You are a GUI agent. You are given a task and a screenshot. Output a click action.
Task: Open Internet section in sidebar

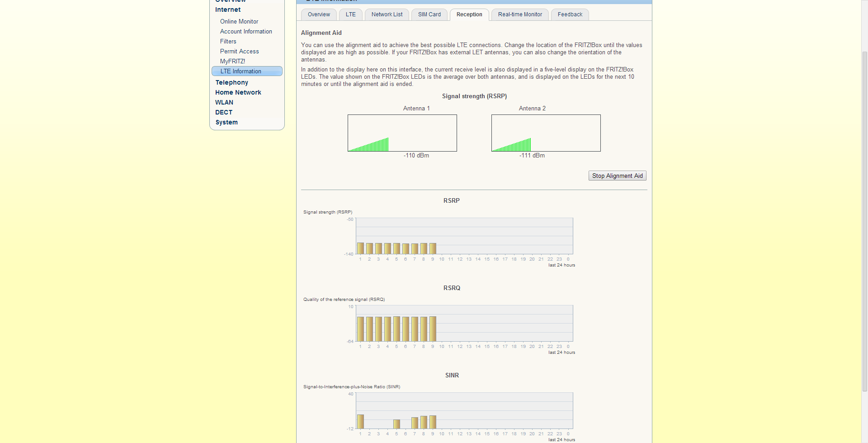coord(228,10)
